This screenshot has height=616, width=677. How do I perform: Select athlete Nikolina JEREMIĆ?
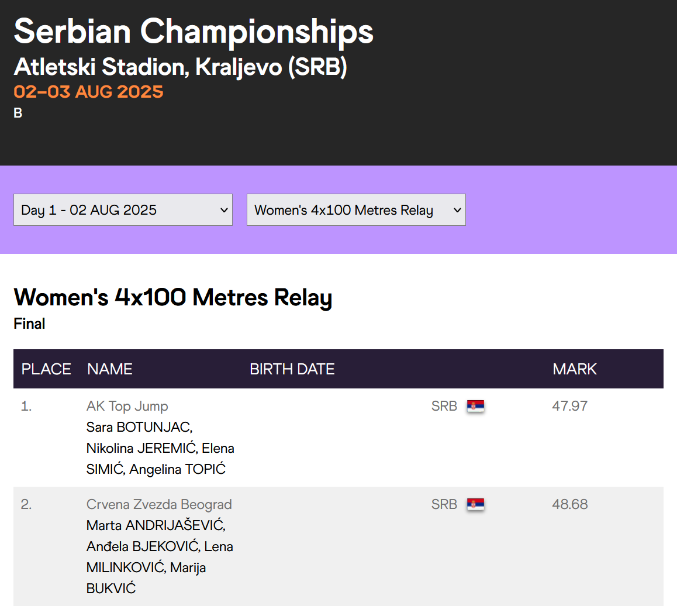tap(141, 448)
